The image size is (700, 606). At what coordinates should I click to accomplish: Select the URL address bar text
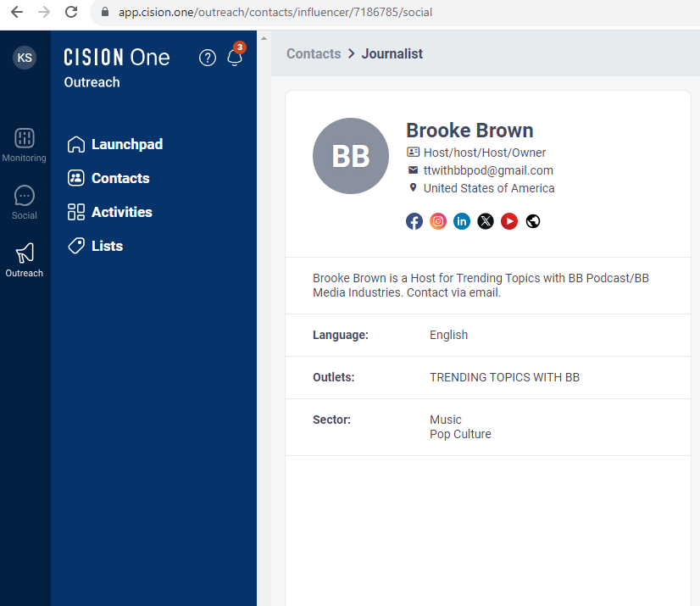(x=275, y=12)
